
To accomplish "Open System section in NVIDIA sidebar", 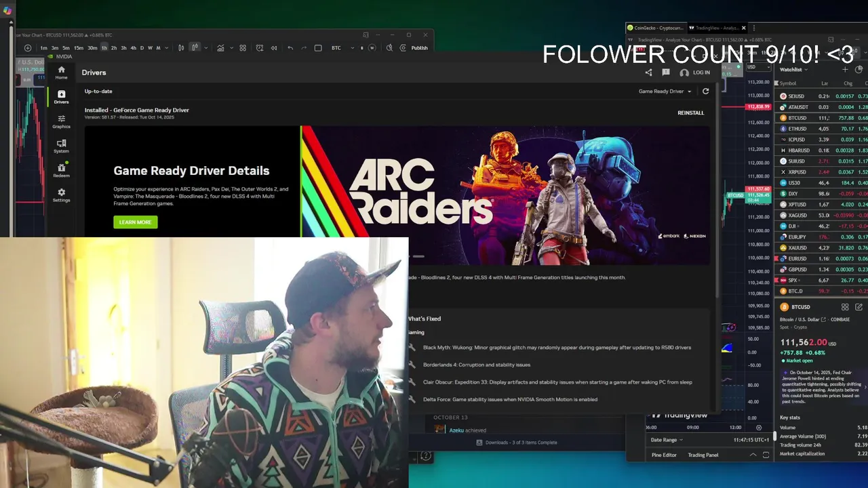I will [x=61, y=146].
